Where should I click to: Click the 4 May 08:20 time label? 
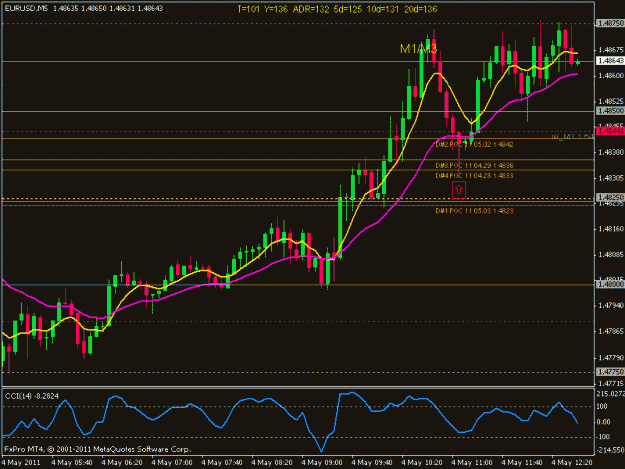[x=272, y=463]
